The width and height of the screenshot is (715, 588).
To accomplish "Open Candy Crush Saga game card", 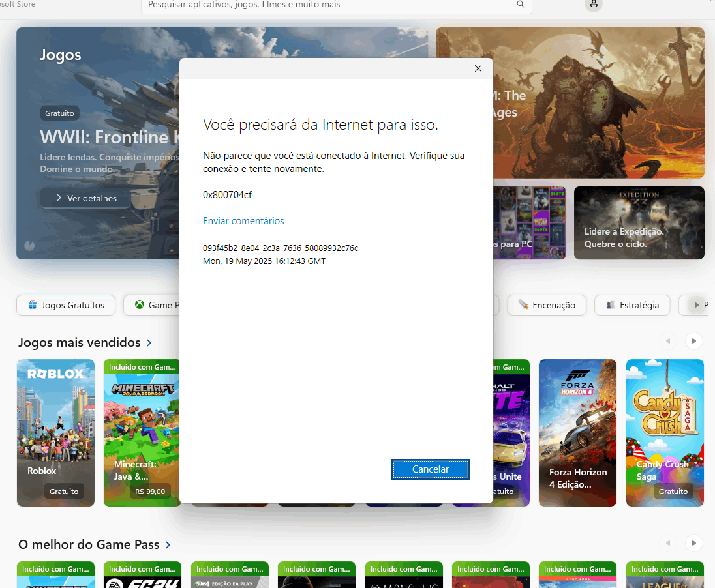I will click(665, 433).
